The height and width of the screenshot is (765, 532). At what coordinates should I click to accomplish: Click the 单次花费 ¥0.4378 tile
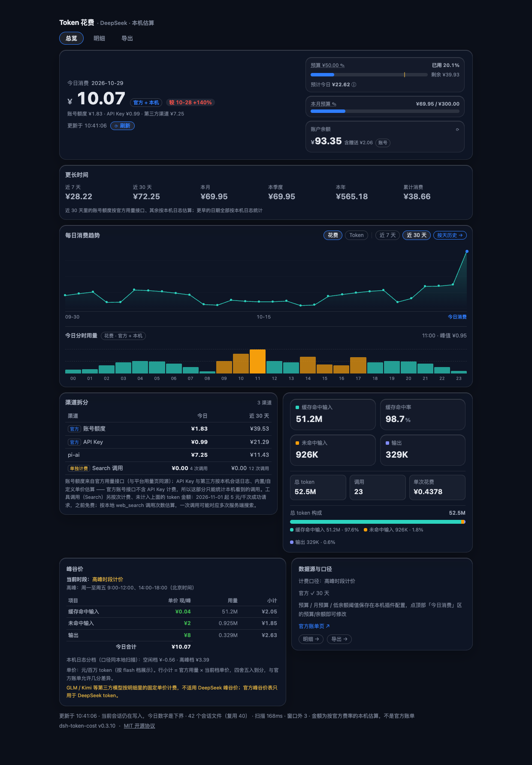click(437, 487)
